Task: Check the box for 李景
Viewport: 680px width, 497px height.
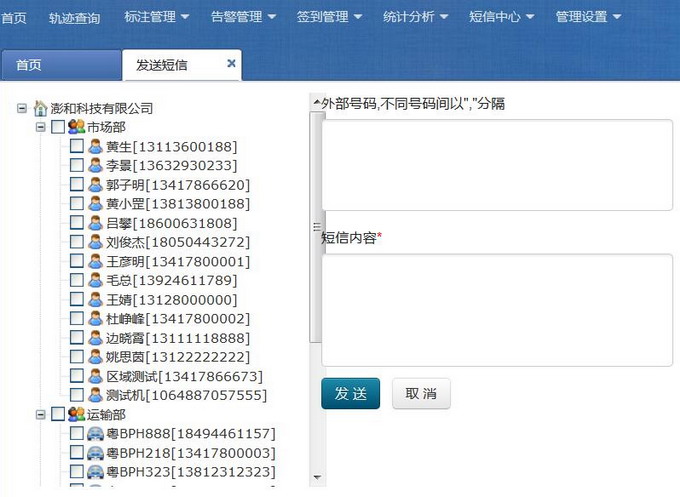Action: click(77, 166)
